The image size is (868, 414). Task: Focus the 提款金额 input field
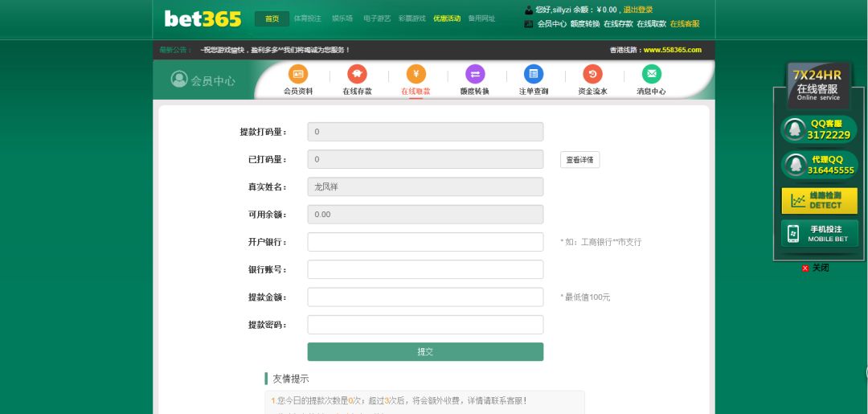click(x=425, y=297)
